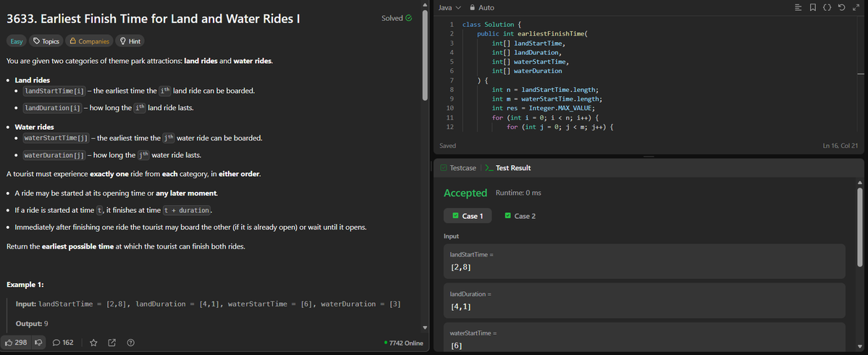Click the curly braces icon
Image resolution: width=868 pixels, height=355 pixels.
(827, 7)
